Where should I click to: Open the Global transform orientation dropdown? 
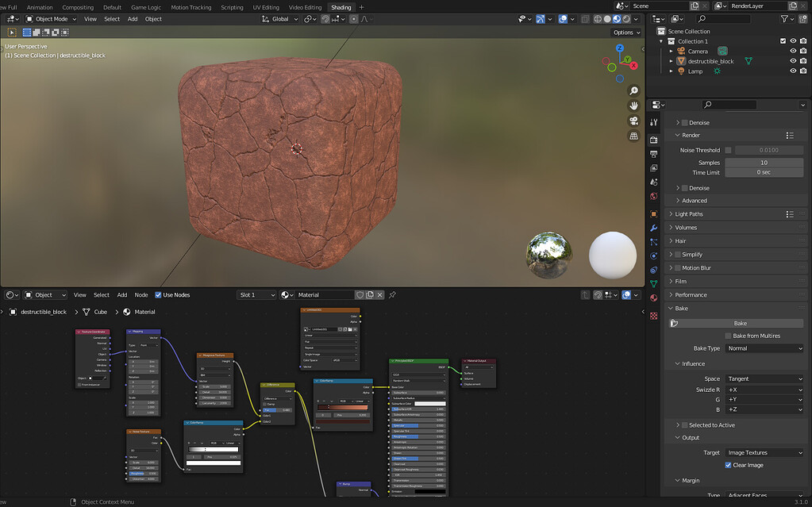(280, 18)
